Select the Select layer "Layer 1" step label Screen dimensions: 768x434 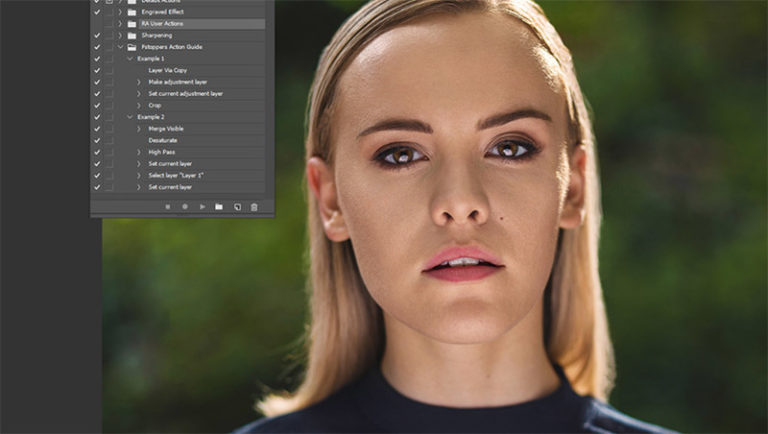176,175
